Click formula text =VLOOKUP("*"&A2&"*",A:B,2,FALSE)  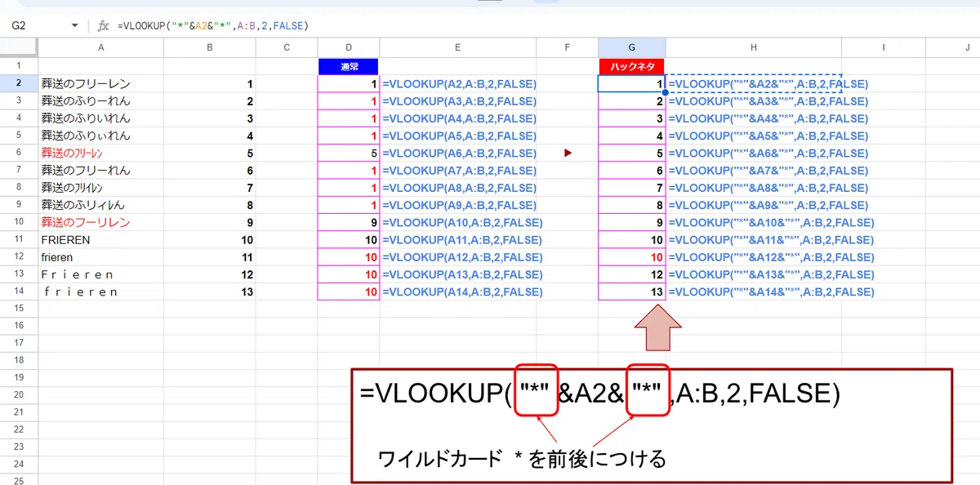tap(768, 83)
